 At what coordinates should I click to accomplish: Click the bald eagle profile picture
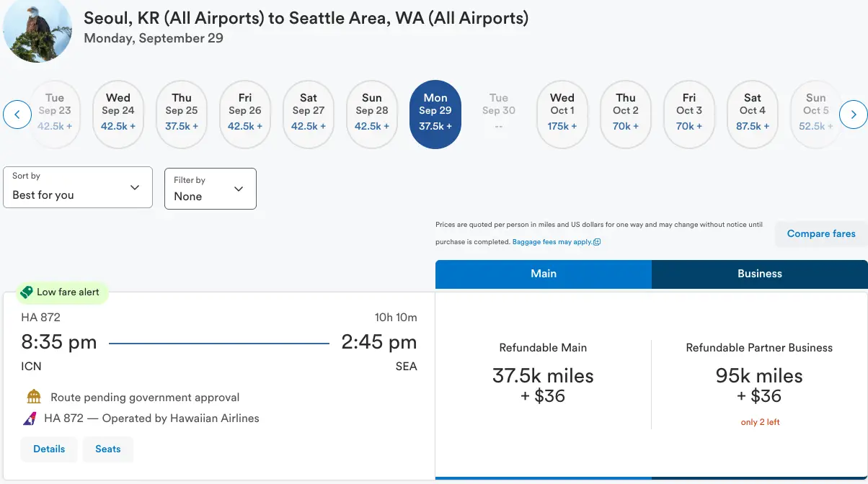[37, 29]
